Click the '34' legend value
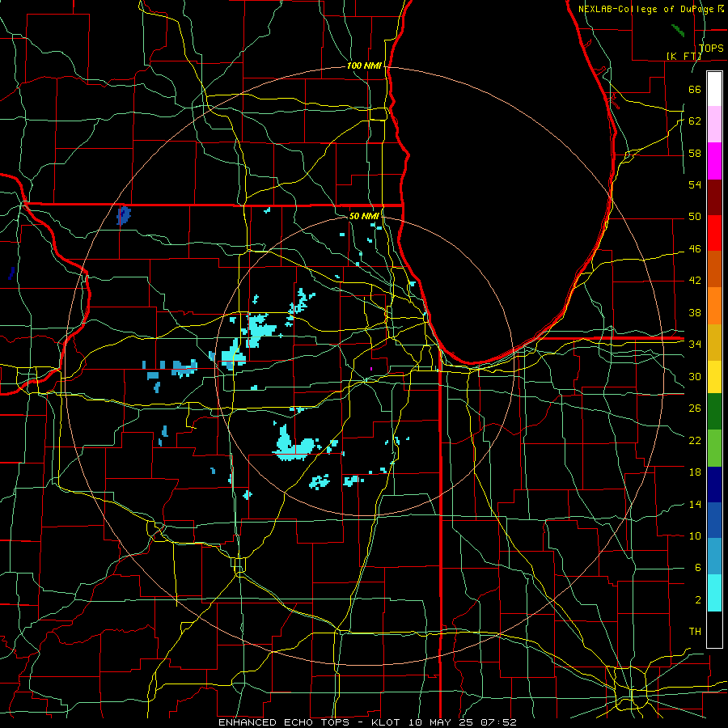728x728 pixels. 695,345
